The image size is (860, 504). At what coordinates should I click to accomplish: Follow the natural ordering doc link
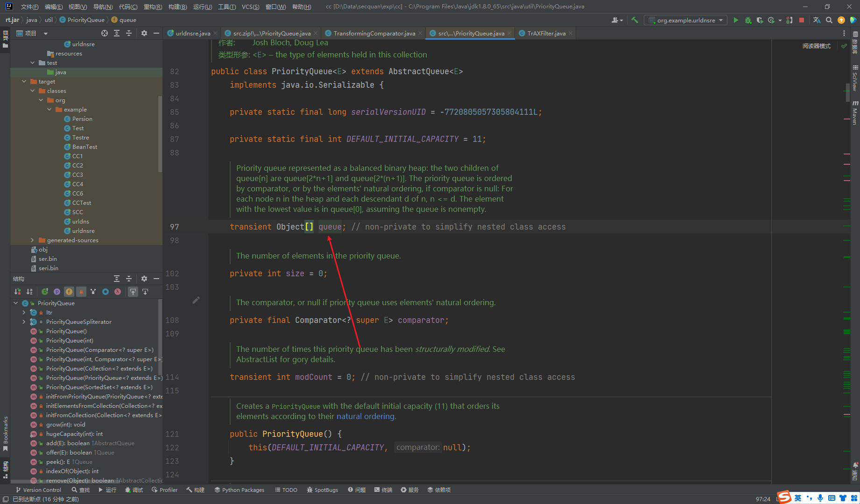366,416
